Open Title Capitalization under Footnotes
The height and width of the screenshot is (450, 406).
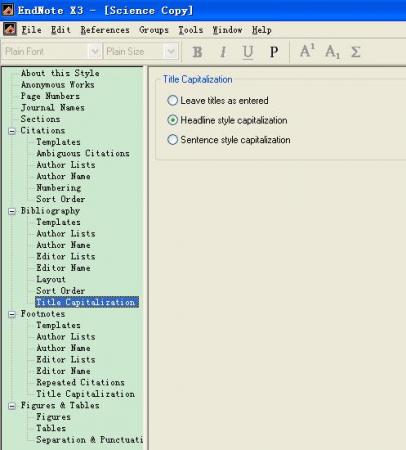coord(85,394)
